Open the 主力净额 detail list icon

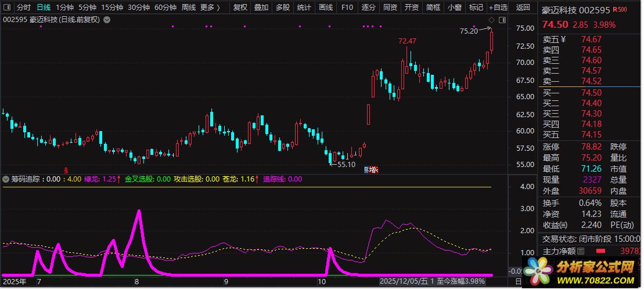click(581, 251)
